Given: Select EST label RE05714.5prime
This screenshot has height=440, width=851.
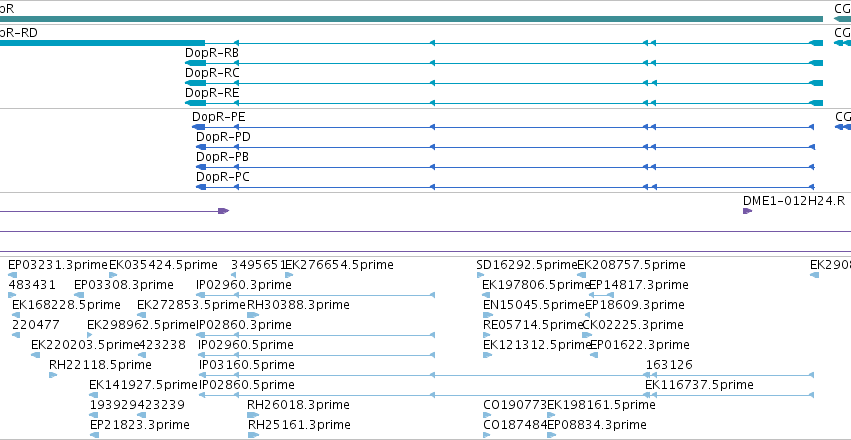Looking at the screenshot, I should [x=533, y=325].
